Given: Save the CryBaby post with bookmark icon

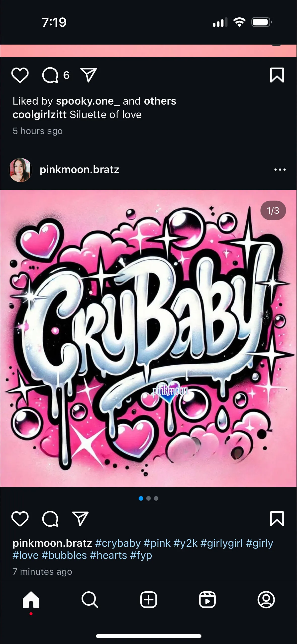Looking at the screenshot, I should click(x=277, y=518).
